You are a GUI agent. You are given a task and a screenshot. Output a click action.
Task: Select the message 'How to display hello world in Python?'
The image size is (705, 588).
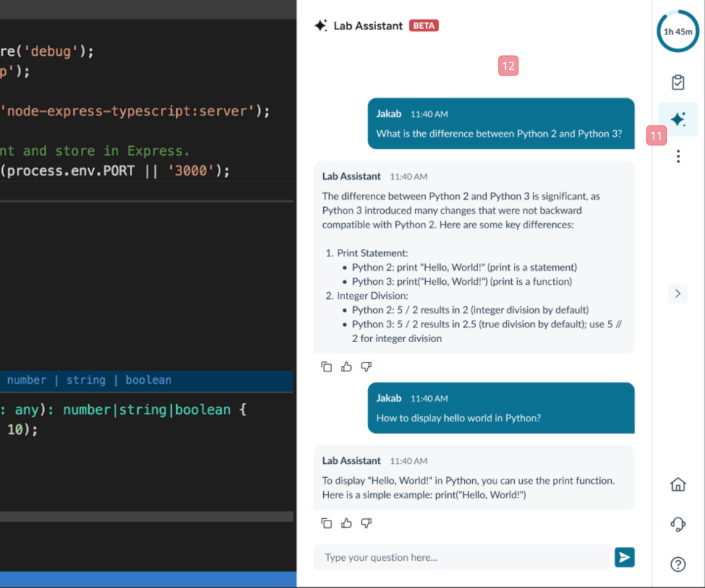(458, 418)
